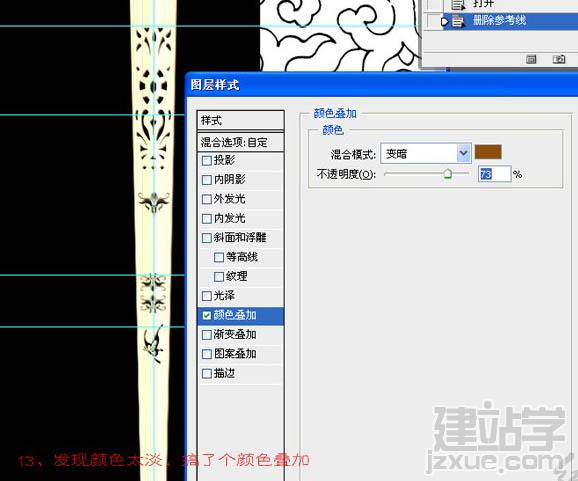
Task: Enable the 投影 drop shadow checkbox
Action: click(207, 161)
